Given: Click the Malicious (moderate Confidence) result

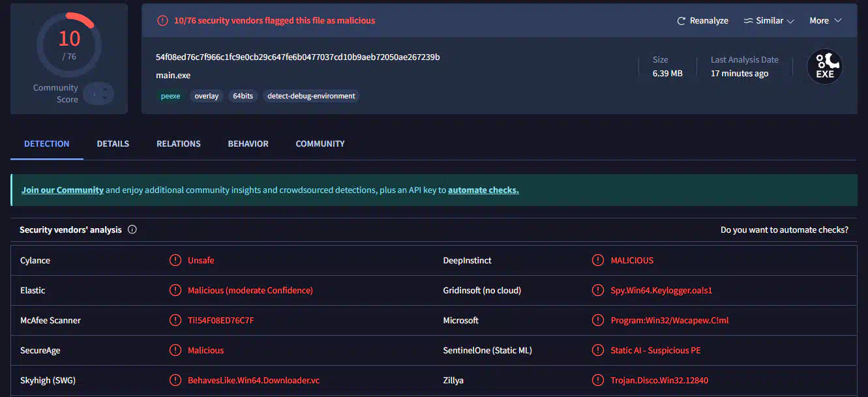Looking at the screenshot, I should [250, 290].
